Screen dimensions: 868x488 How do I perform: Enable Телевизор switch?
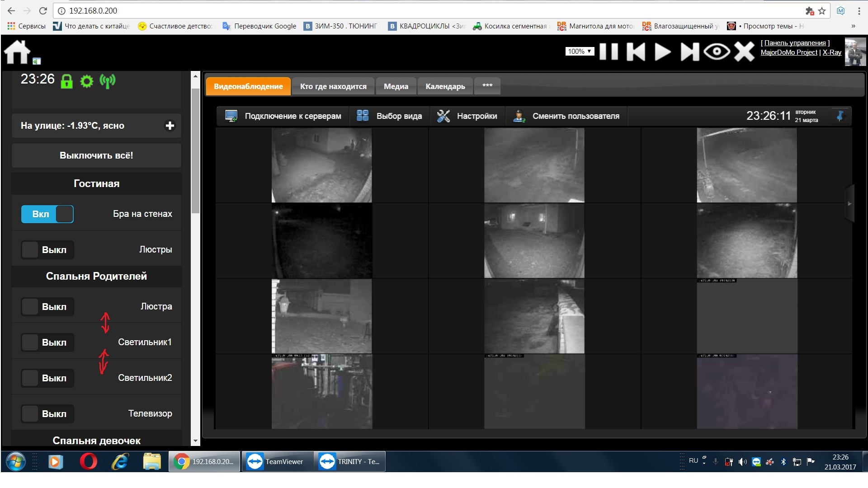click(47, 414)
